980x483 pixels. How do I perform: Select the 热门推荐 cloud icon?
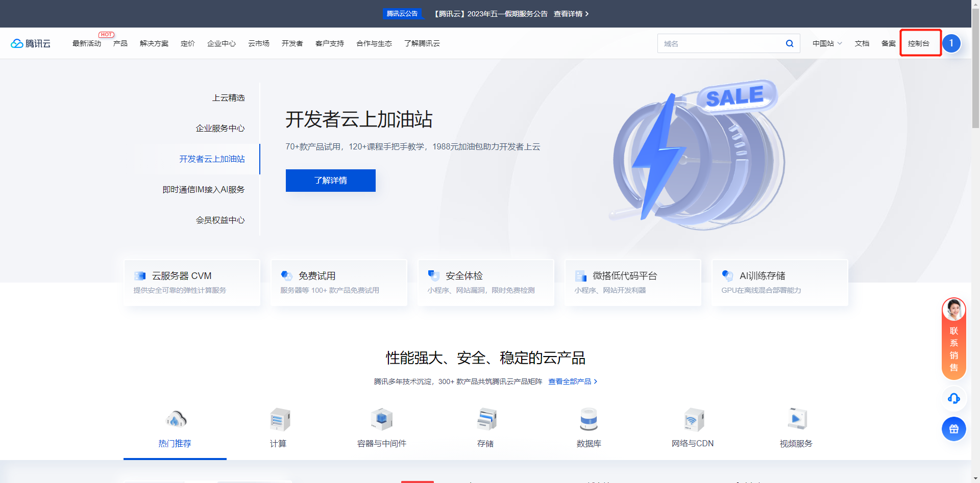coord(176,420)
